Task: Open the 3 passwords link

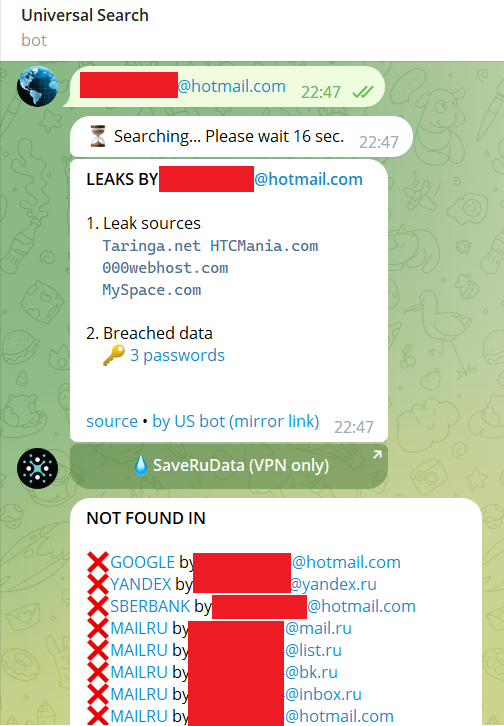Action: [177, 356]
